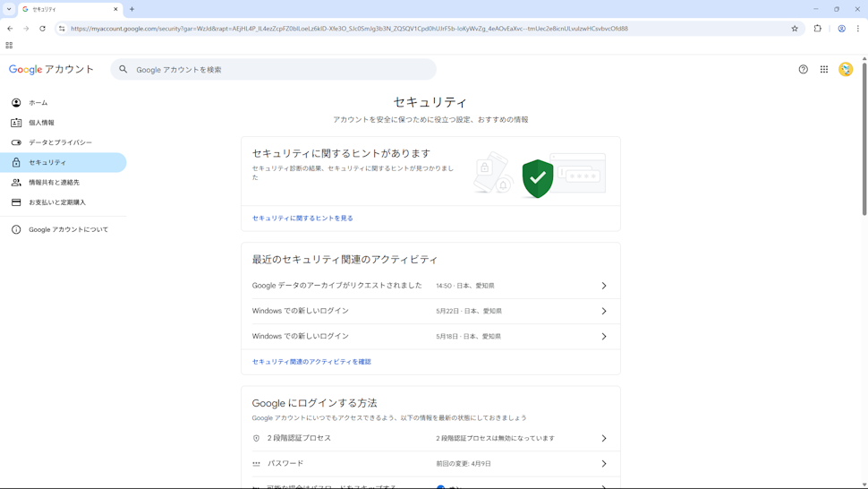This screenshot has width=868, height=489.
Task: Click the セキュリティ lock icon
Action: (x=16, y=162)
